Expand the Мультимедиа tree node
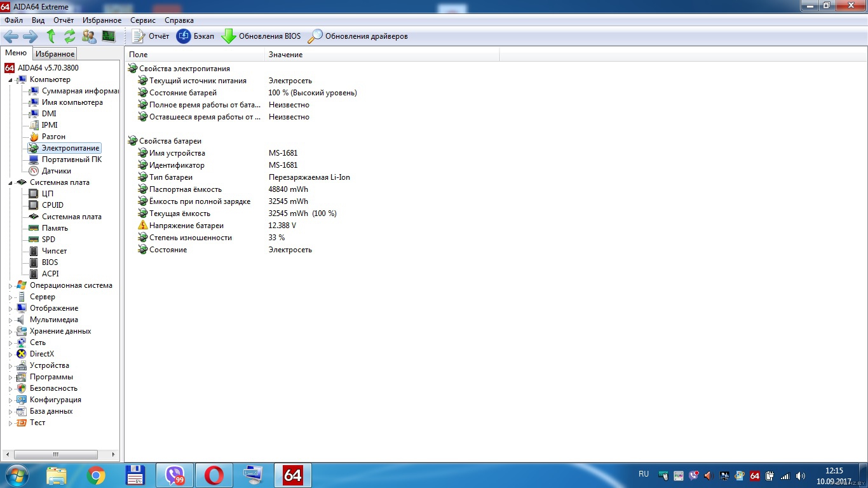The height and width of the screenshot is (488, 868). (10, 320)
